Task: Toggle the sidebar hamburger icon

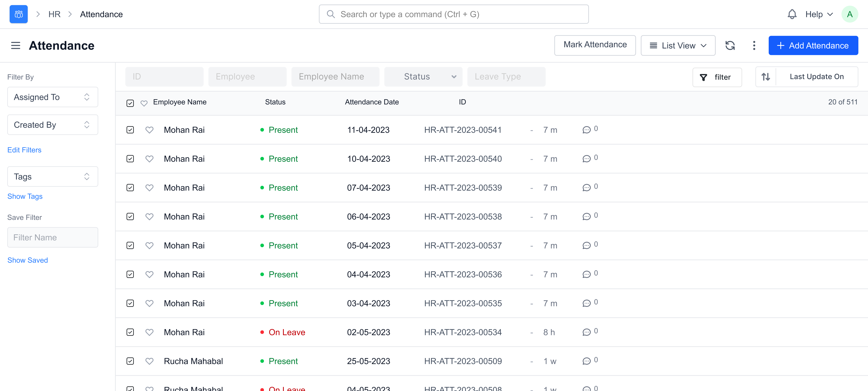Action: [x=16, y=45]
